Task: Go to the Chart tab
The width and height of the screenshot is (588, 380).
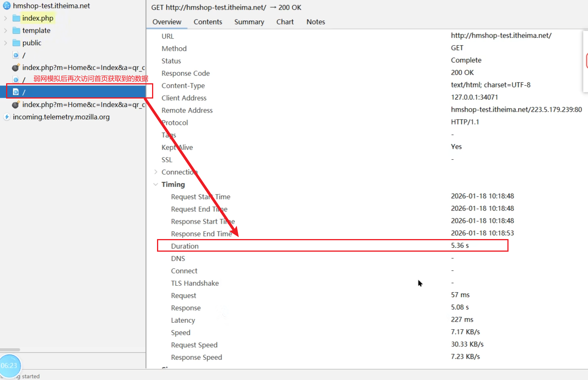Action: [285, 22]
